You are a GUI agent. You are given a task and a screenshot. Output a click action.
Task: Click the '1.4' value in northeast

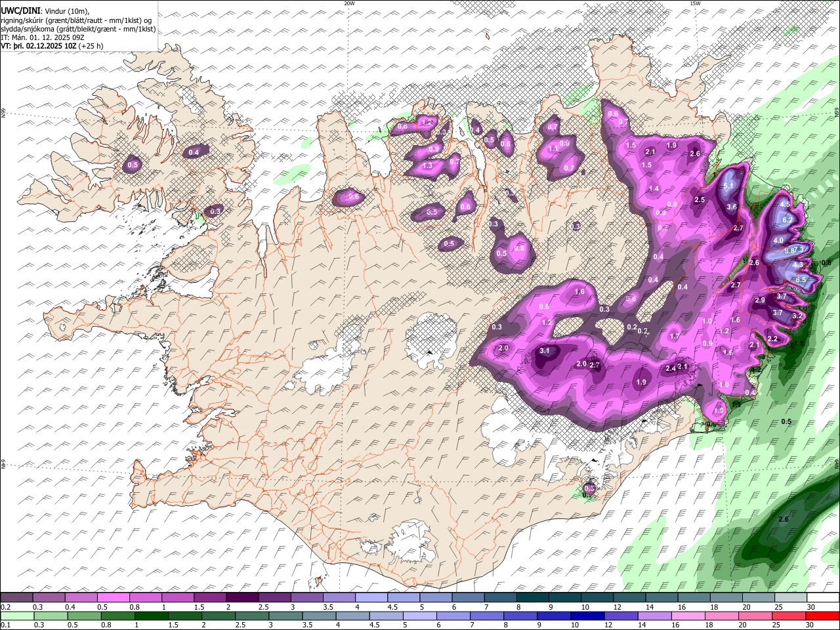(654, 189)
